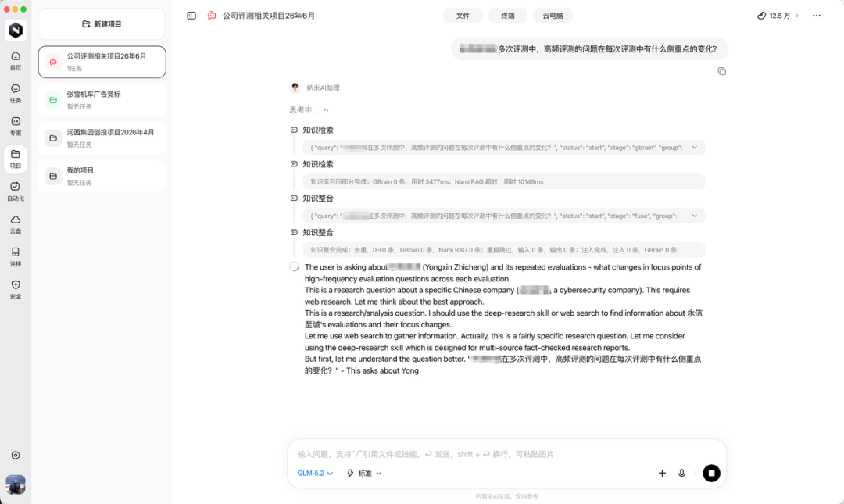The image size is (844, 504).
Task: Click the add attachment plus icon
Action: click(662, 474)
